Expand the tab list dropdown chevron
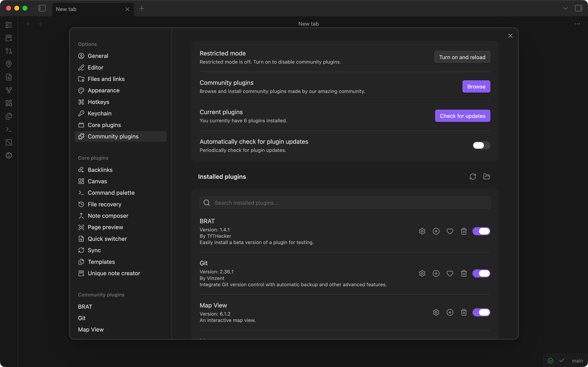The width and height of the screenshot is (588, 367). (565, 9)
